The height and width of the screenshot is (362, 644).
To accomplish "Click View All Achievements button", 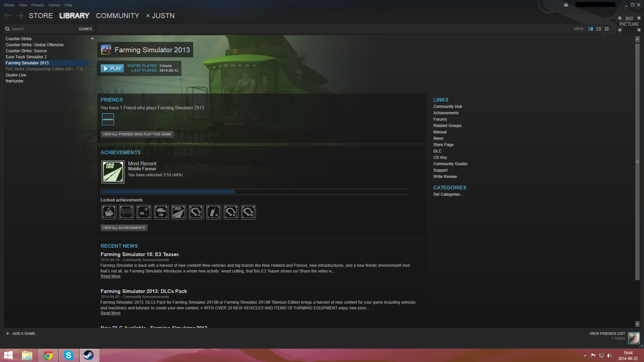I will click(x=124, y=228).
